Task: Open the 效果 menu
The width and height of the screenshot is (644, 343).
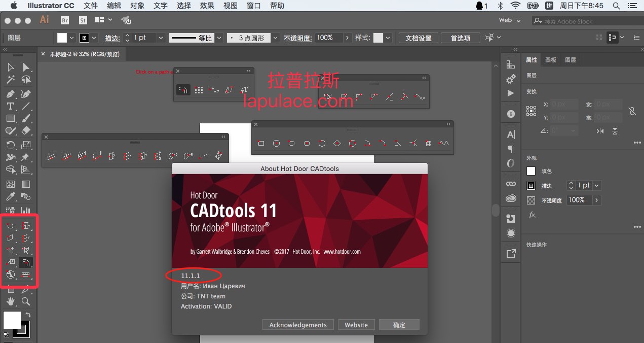Action: coord(207,6)
